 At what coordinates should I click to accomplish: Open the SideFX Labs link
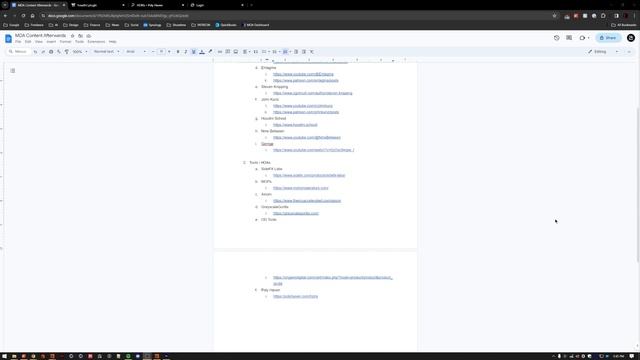click(x=309, y=175)
